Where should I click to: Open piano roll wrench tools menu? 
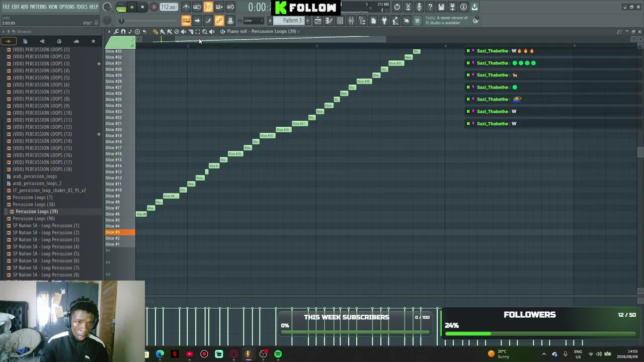click(x=116, y=32)
